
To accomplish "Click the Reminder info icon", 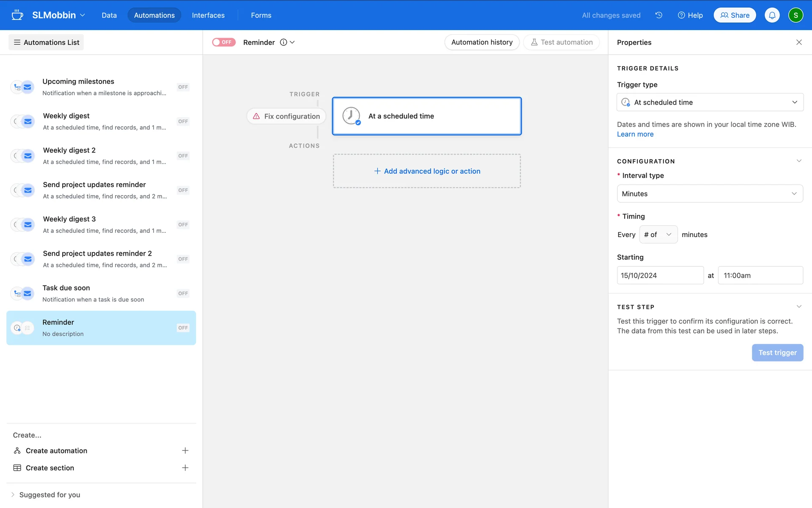I will (283, 42).
